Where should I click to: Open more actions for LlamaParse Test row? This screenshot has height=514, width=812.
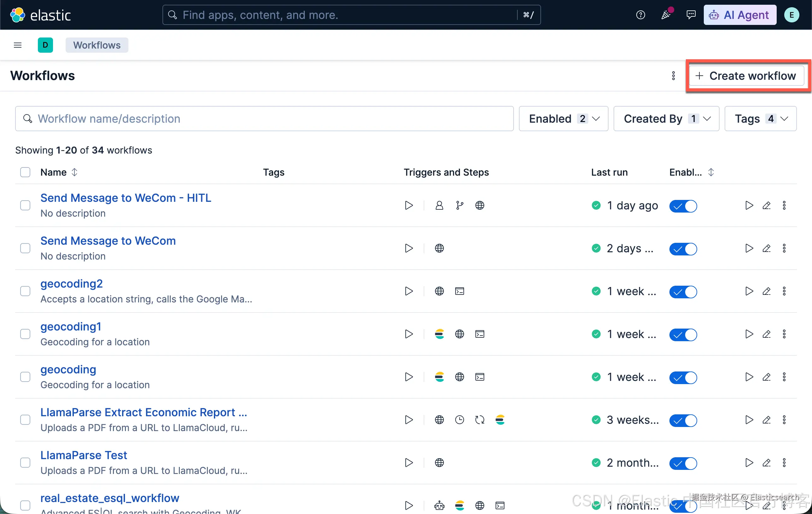click(x=784, y=462)
